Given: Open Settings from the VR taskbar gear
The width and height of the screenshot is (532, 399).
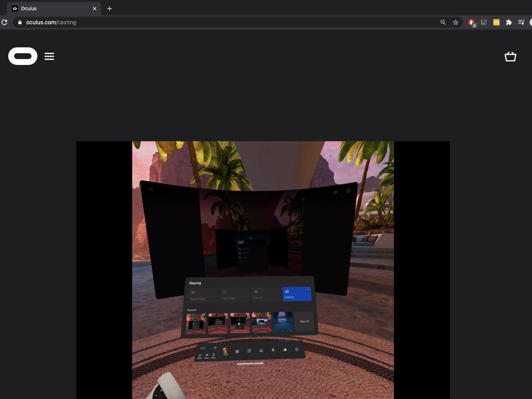Looking at the screenshot, I should pos(297,349).
